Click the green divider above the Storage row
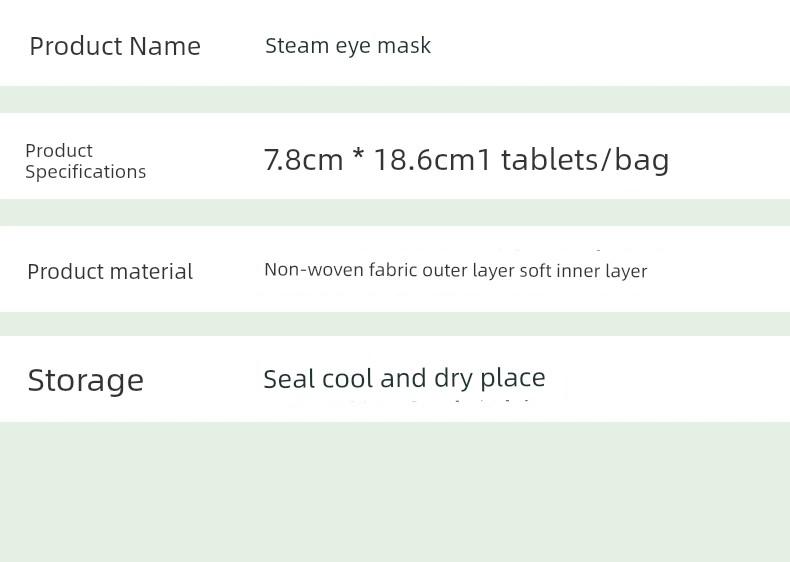Image resolution: width=790 pixels, height=562 pixels. [395, 324]
